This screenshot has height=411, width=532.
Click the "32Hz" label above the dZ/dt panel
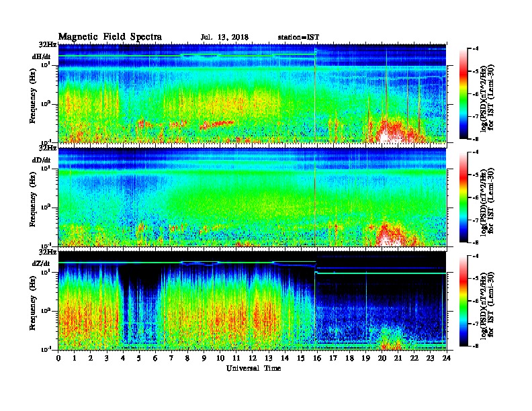(x=48, y=252)
